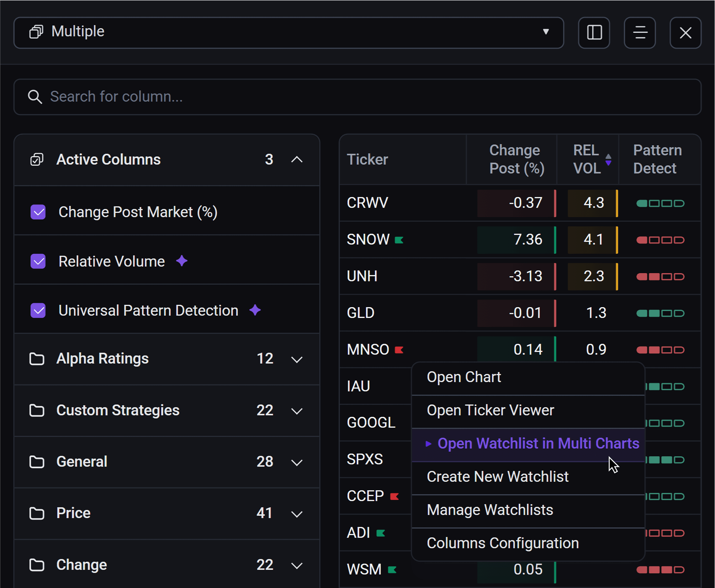Click the stacked-layers icon beside Active Columns

point(37,159)
